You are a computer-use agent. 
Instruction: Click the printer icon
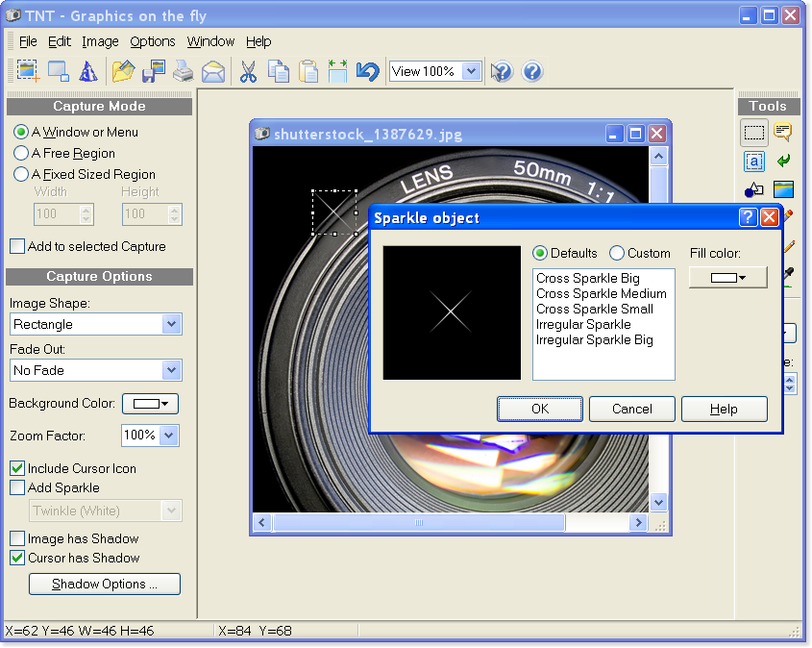[184, 71]
